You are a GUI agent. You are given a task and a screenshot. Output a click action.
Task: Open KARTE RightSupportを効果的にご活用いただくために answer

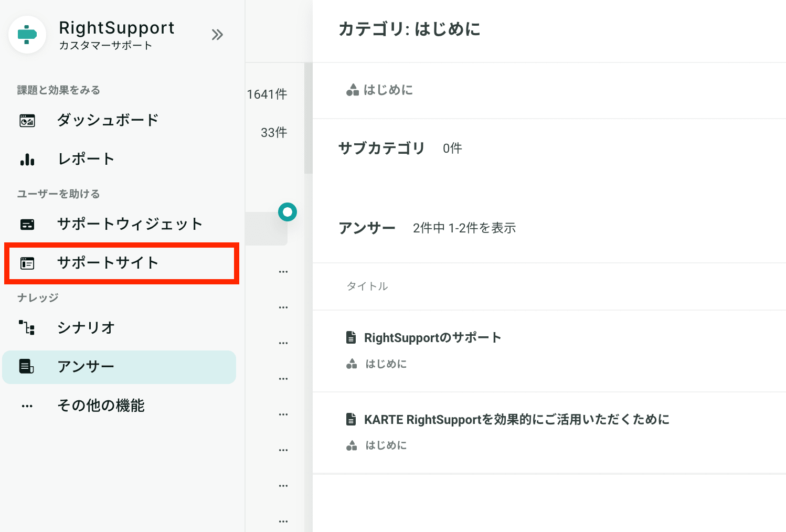[x=517, y=419]
